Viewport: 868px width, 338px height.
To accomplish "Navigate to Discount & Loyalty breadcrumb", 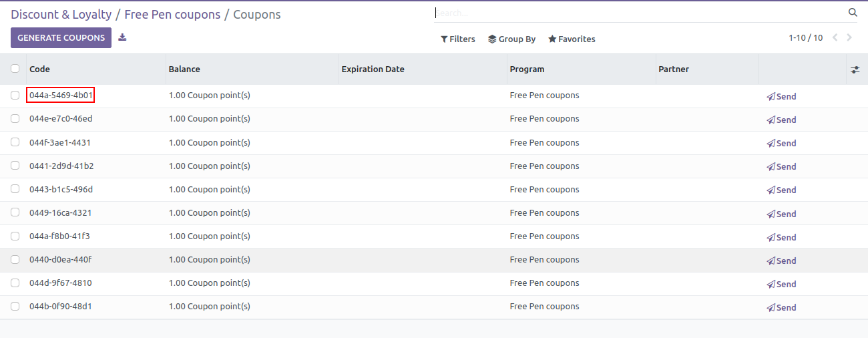I will 61,14.
